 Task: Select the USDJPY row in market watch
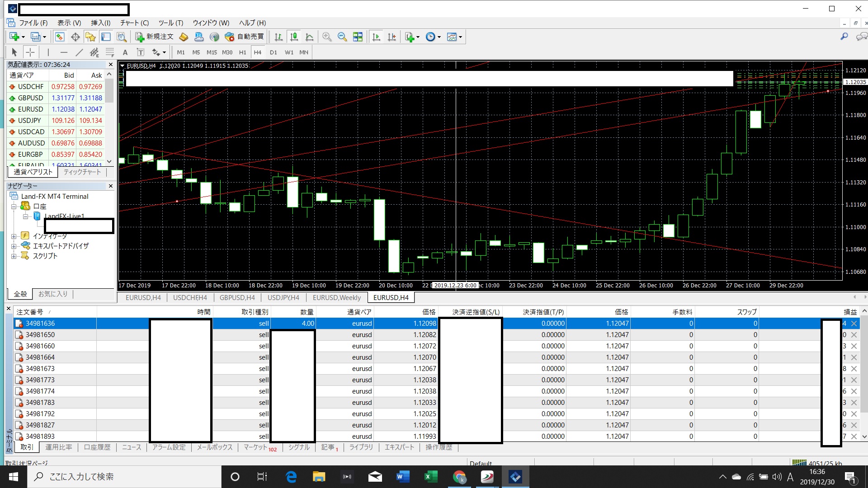click(30, 121)
